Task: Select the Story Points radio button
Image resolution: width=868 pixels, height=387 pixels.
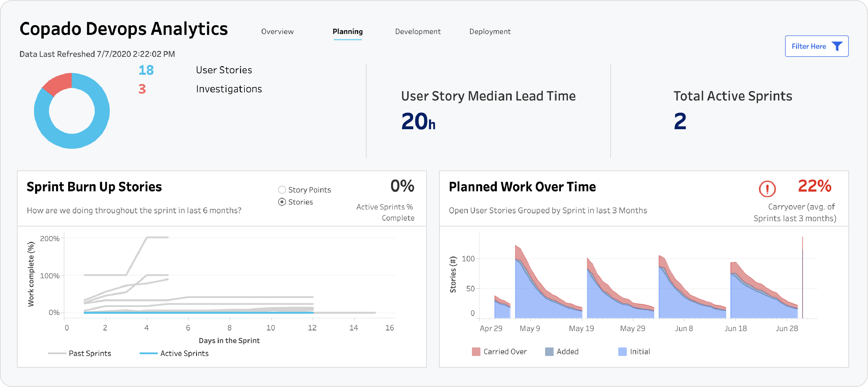Action: tap(282, 190)
